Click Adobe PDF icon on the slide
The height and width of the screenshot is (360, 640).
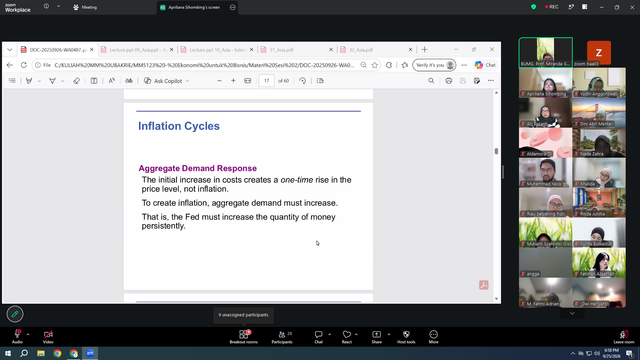pos(484,285)
